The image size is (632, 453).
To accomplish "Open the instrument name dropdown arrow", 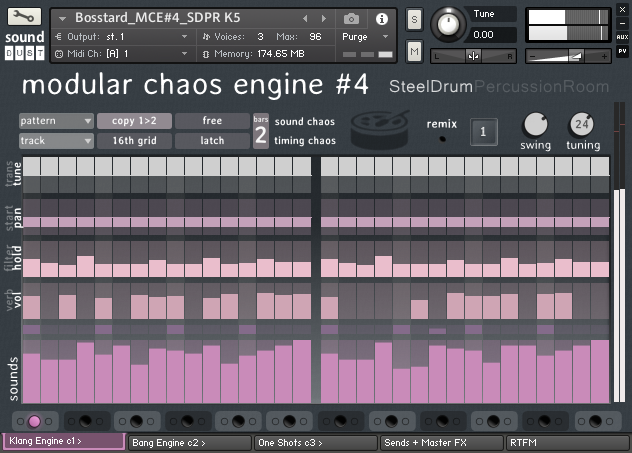I will 62,19.
